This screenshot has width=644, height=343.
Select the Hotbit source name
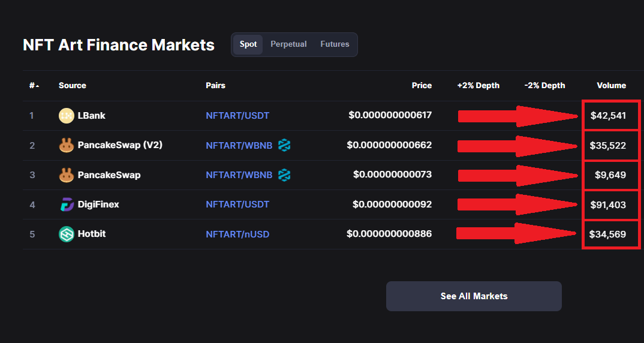point(92,234)
